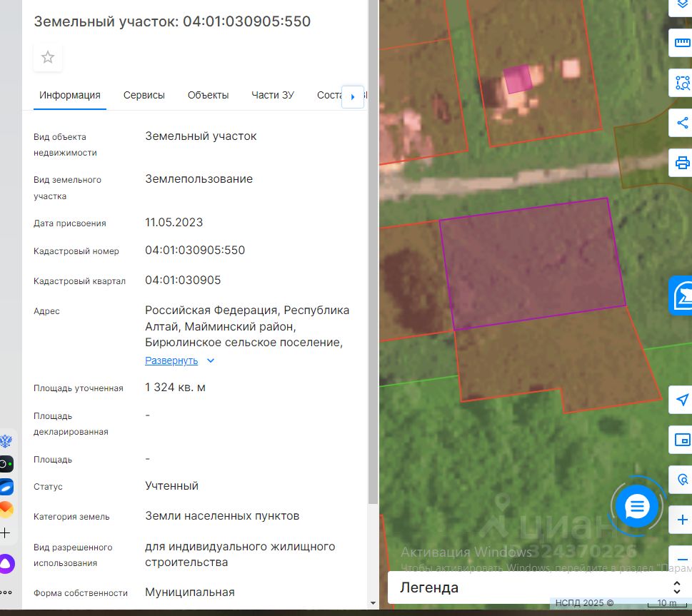692x616 pixels.
Task: Click the value Земли населенных пунктов
Action: (222, 516)
